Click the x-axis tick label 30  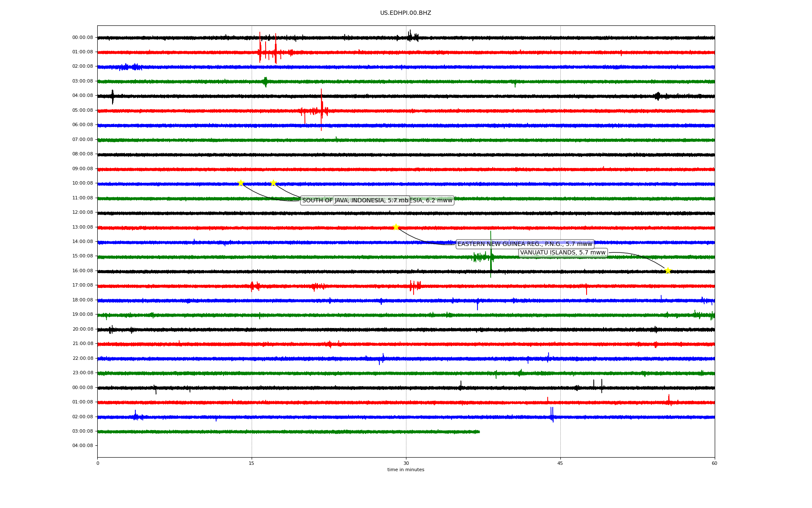pyautogui.click(x=406, y=464)
